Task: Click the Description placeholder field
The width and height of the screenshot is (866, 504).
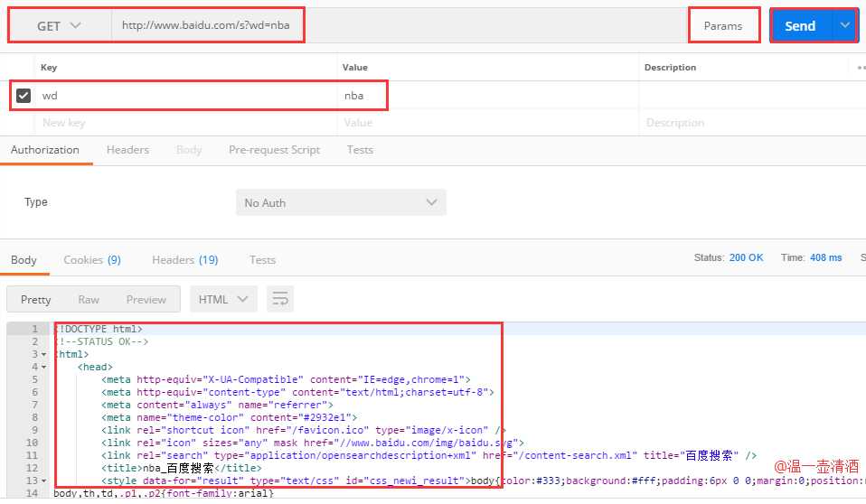Action: (x=751, y=123)
